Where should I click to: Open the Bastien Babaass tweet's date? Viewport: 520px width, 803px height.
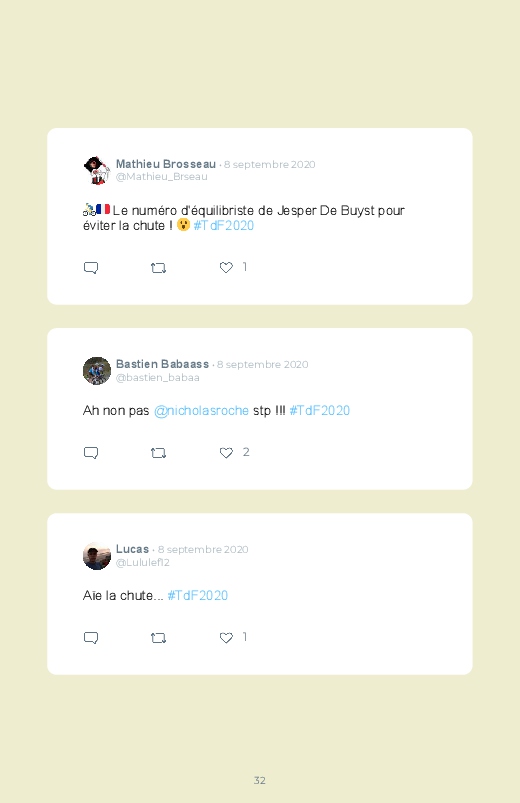[x=262, y=365]
